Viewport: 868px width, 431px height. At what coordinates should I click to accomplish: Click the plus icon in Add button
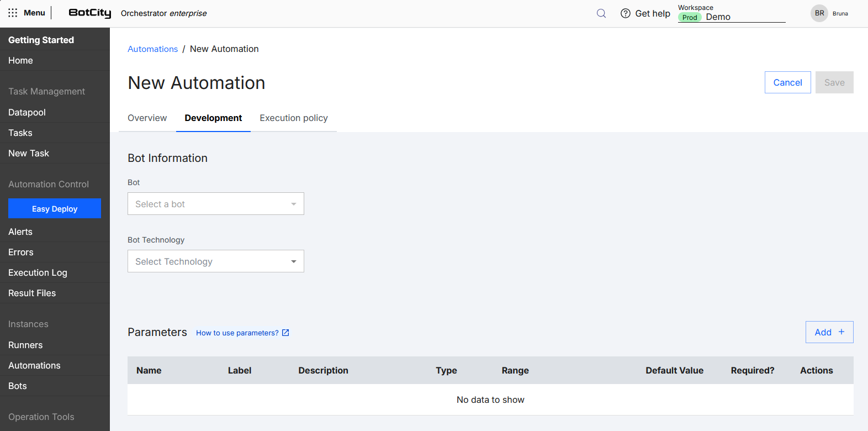pos(841,332)
